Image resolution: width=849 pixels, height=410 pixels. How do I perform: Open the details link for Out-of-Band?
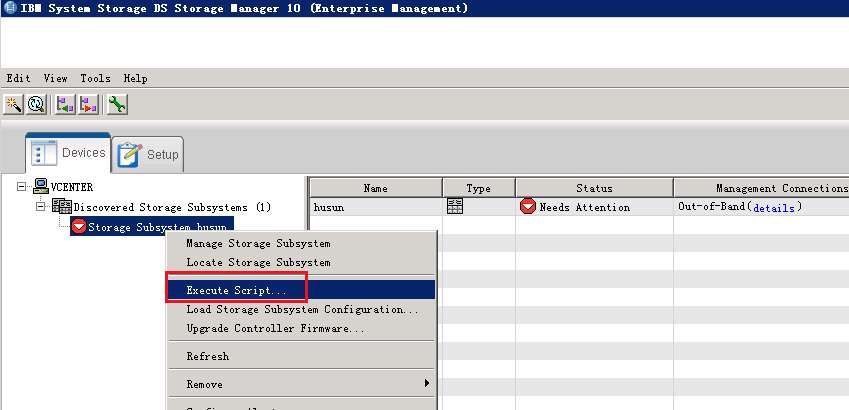tap(774, 208)
